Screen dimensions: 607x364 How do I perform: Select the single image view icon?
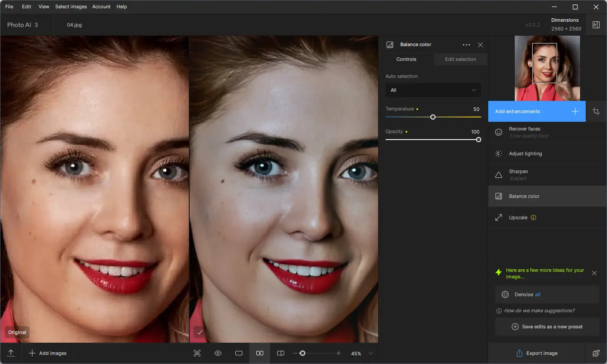coord(239,353)
